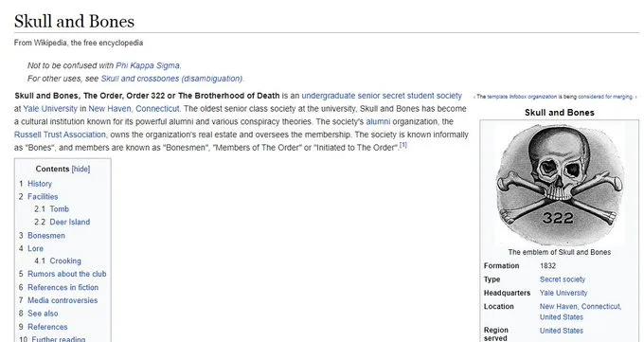Go to Facilities section in contents

[x=43, y=197]
